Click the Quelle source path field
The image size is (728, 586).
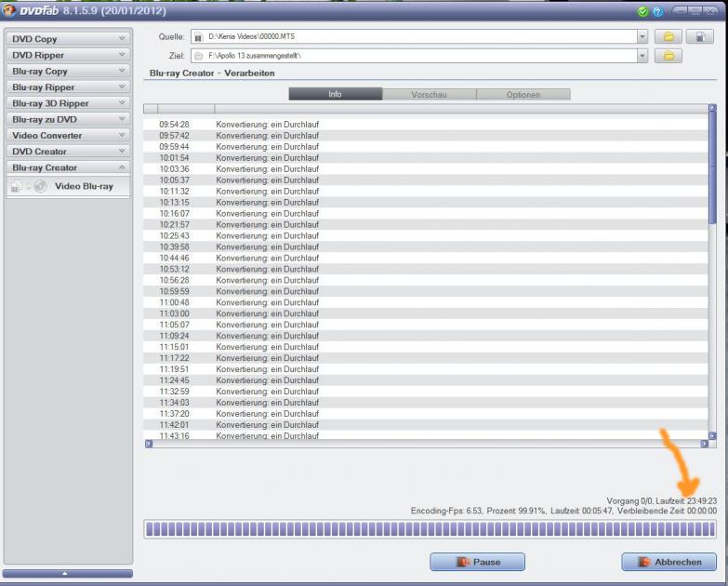[x=414, y=36]
